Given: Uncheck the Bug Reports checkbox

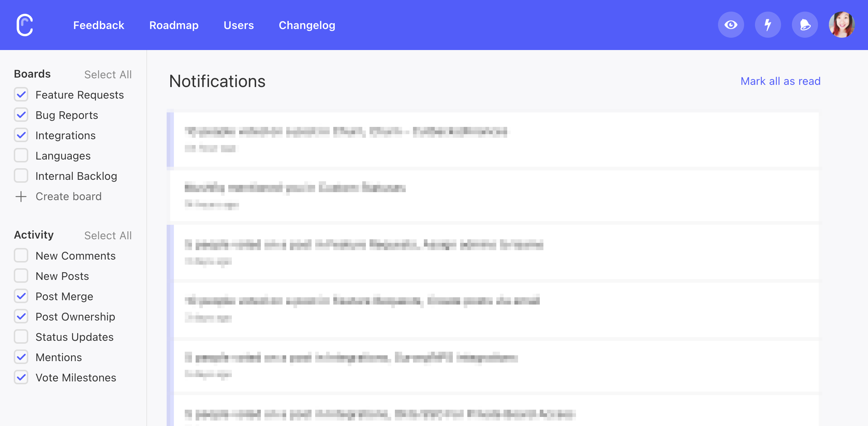Looking at the screenshot, I should coord(21,115).
